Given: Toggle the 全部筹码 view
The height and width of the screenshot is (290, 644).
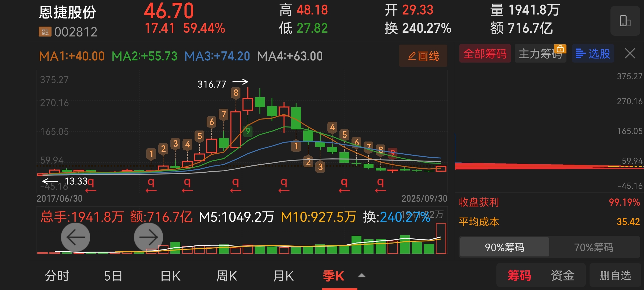Looking at the screenshot, I should tap(485, 53).
